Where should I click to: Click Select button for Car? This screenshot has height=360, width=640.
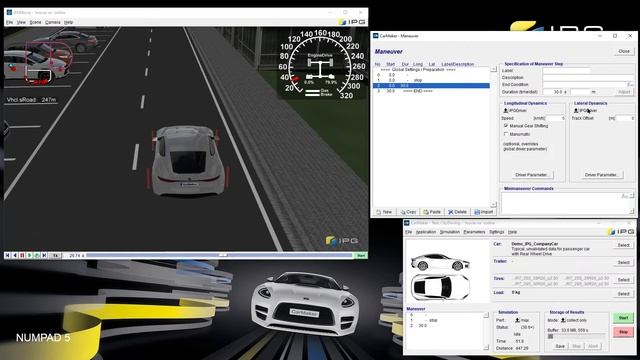(x=623, y=245)
